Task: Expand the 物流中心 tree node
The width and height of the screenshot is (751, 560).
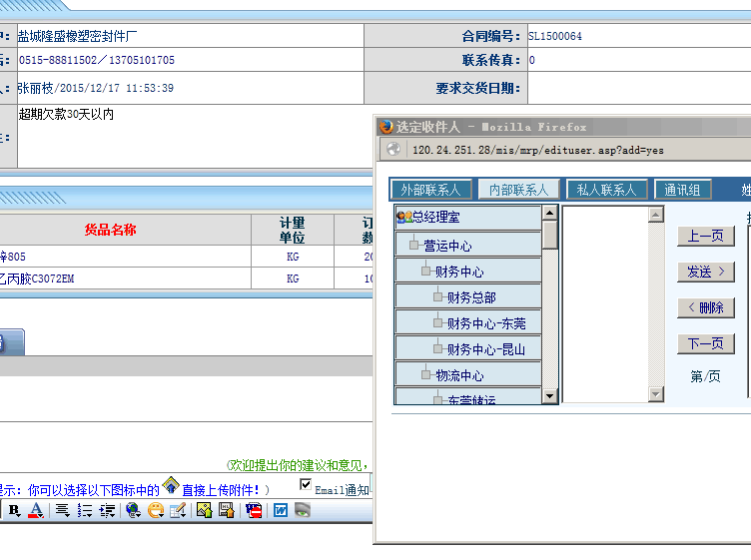Action: pos(426,375)
